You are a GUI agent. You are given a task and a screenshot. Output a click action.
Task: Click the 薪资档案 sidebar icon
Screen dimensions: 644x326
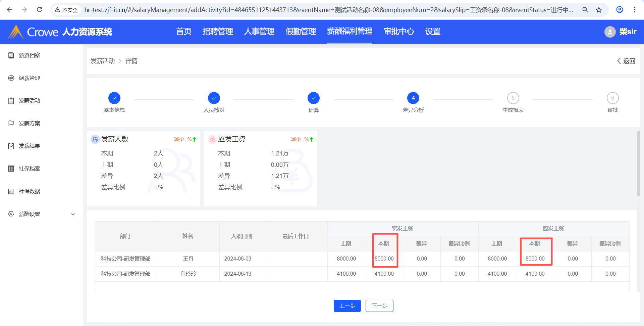click(11, 55)
